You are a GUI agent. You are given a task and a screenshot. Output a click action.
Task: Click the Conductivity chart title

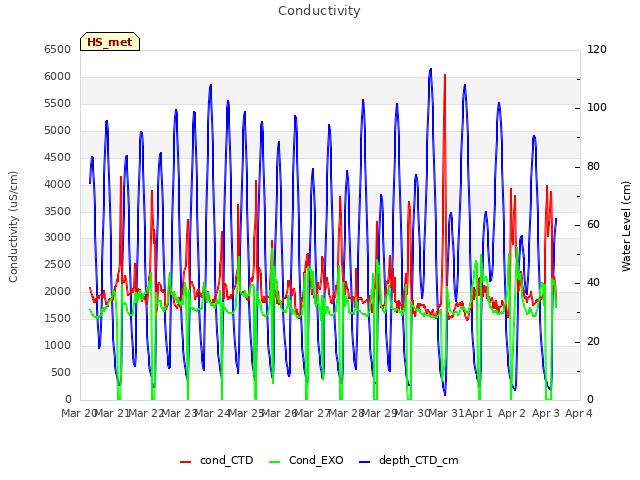click(x=319, y=10)
